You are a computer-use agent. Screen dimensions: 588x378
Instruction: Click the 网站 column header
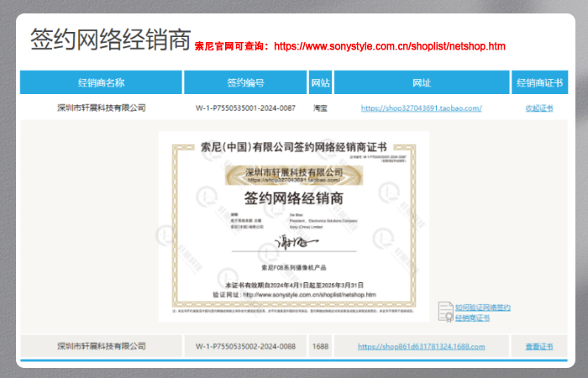pos(320,82)
